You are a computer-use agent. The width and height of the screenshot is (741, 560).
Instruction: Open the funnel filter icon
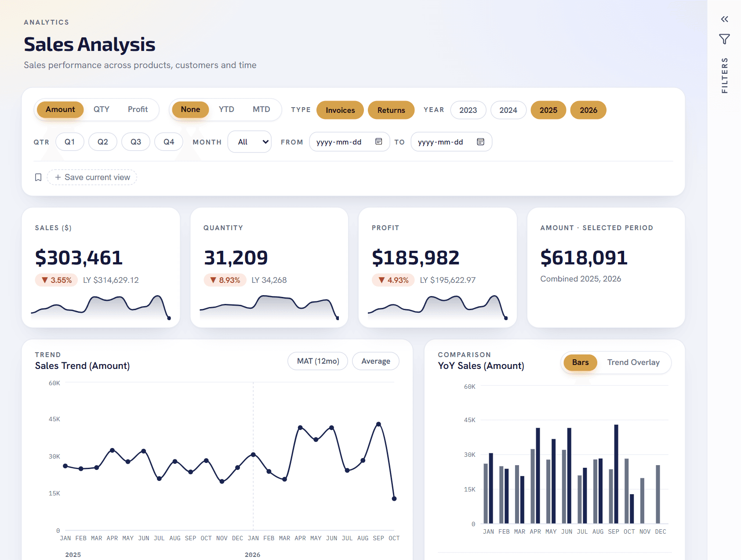724,39
